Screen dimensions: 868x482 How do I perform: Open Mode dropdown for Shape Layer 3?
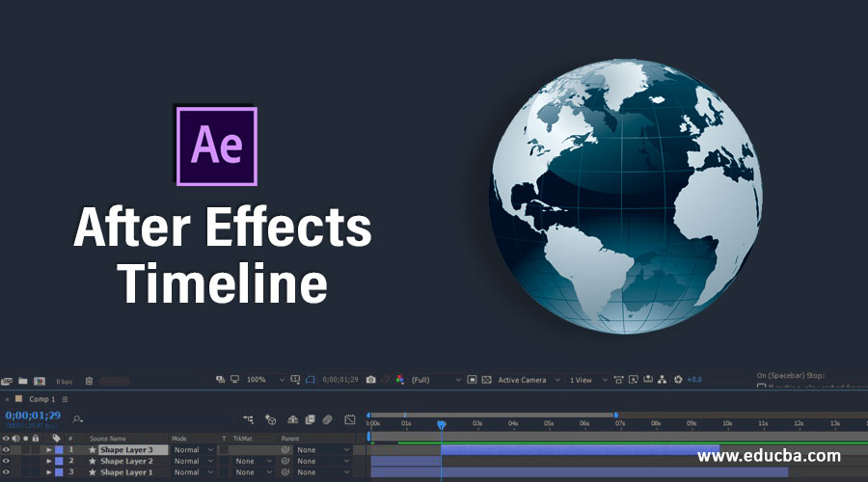[x=193, y=450]
